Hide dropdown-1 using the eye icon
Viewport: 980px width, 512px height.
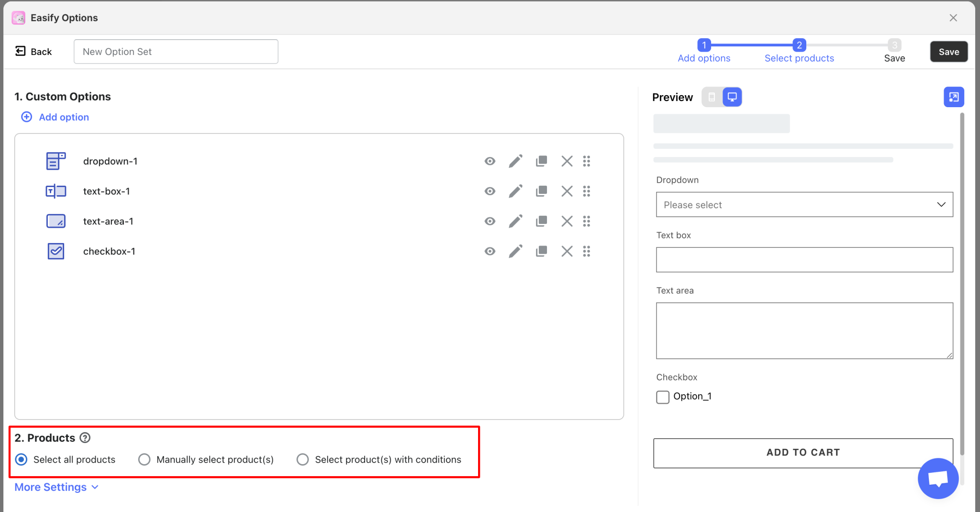pos(490,161)
